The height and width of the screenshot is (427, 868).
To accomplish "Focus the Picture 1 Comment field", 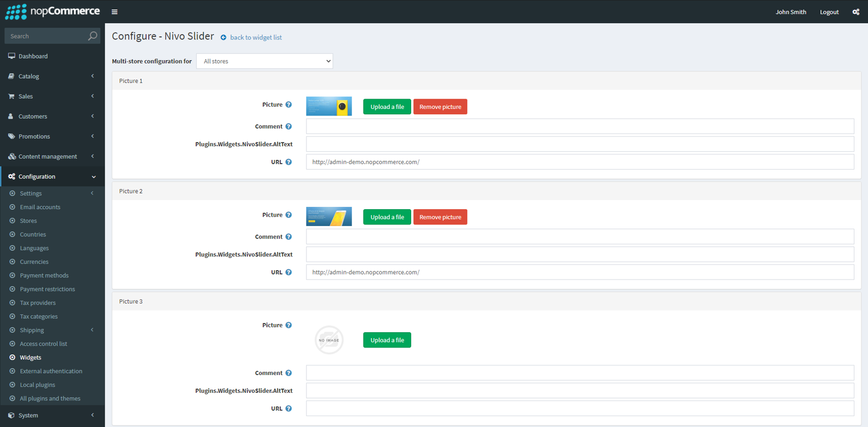I will 580,126.
